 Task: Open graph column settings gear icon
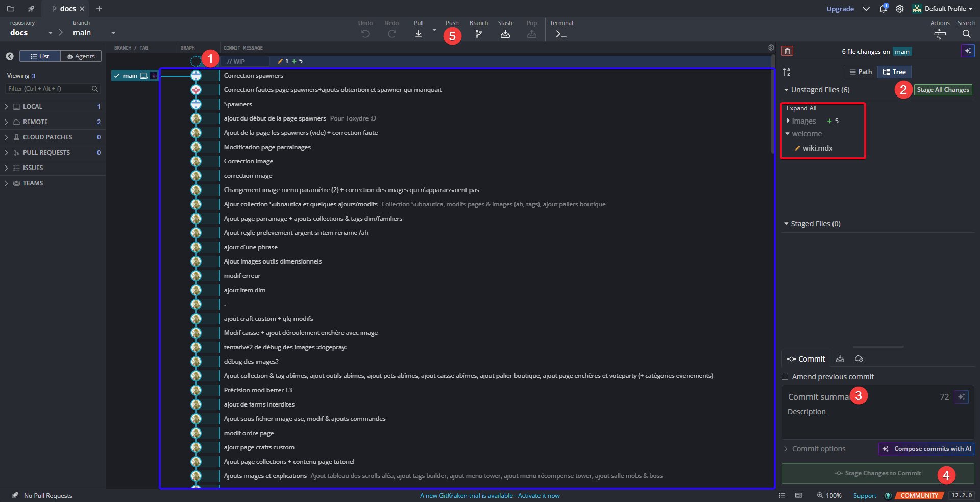tap(771, 47)
